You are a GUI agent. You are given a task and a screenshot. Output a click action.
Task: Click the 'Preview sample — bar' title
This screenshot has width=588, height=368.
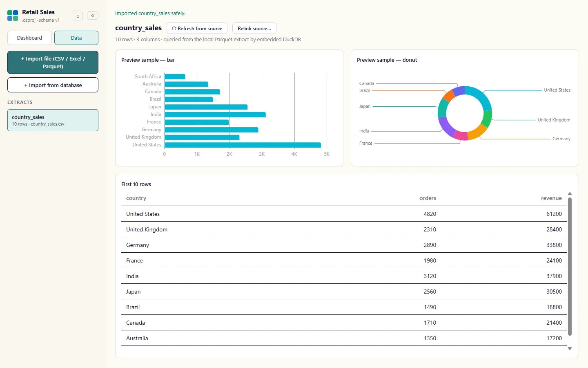[148, 60]
